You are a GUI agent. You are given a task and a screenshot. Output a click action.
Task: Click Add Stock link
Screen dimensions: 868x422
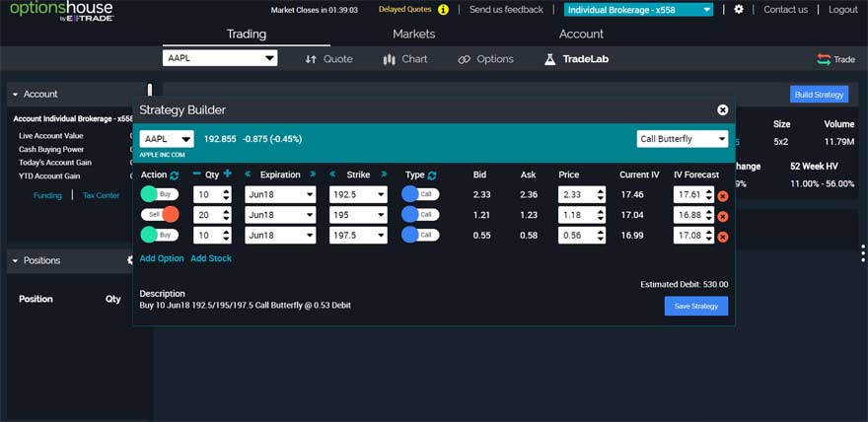click(x=211, y=258)
